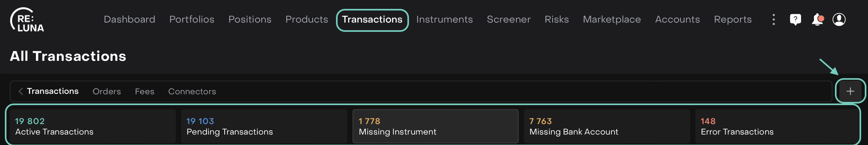Image resolution: width=868 pixels, height=145 pixels.
Task: Open the Connectors tab
Action: (192, 91)
